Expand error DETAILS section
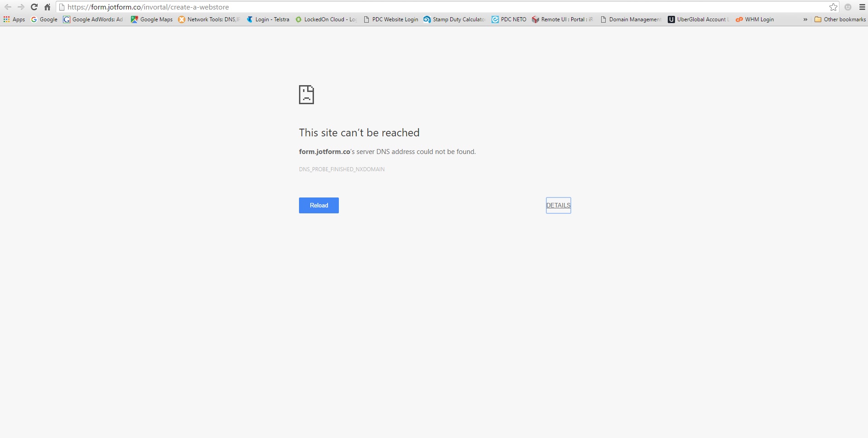The width and height of the screenshot is (868, 438). click(558, 205)
